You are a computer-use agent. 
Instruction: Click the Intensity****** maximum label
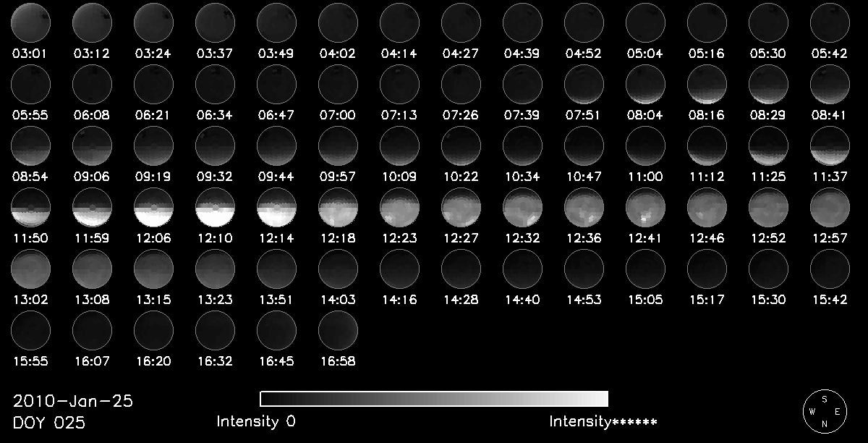click(603, 421)
